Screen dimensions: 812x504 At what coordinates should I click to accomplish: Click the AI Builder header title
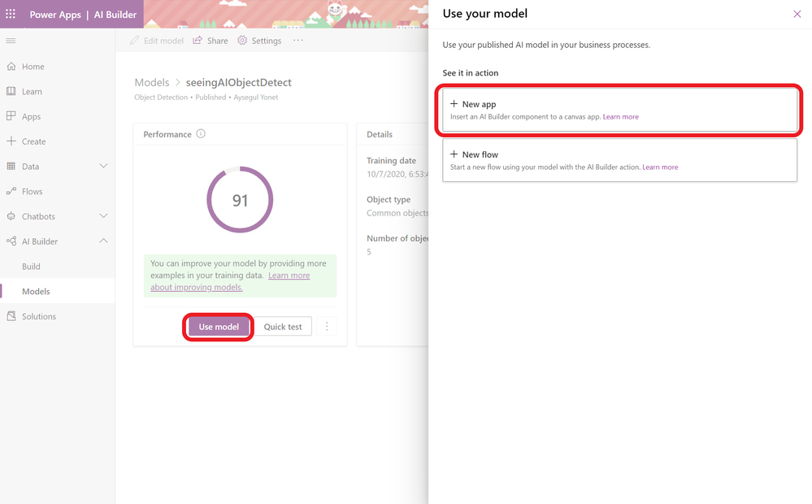coord(115,15)
